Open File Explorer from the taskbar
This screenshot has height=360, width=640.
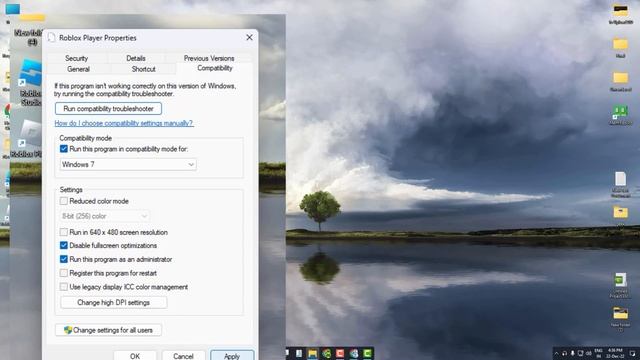313,353
